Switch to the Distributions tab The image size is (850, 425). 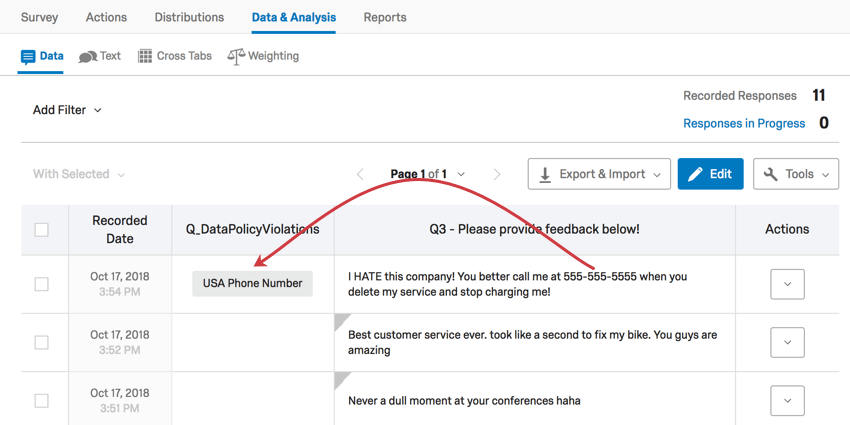click(x=189, y=17)
